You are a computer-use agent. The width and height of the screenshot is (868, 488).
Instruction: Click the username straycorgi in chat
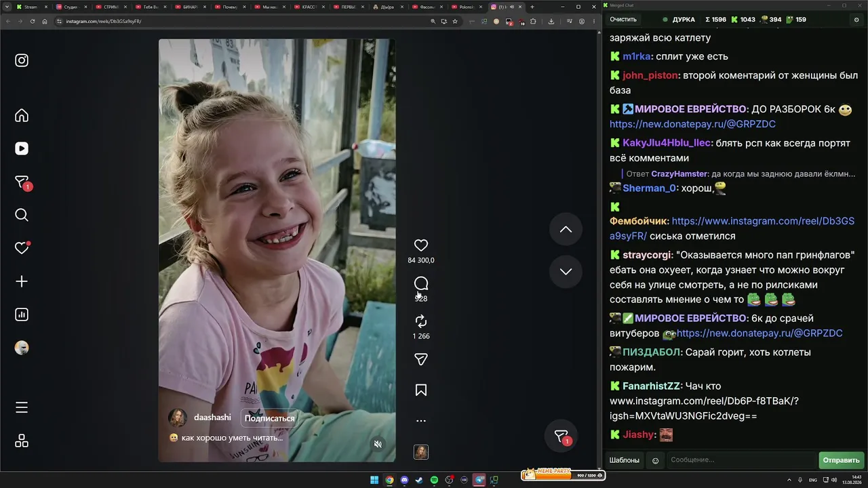(x=647, y=255)
